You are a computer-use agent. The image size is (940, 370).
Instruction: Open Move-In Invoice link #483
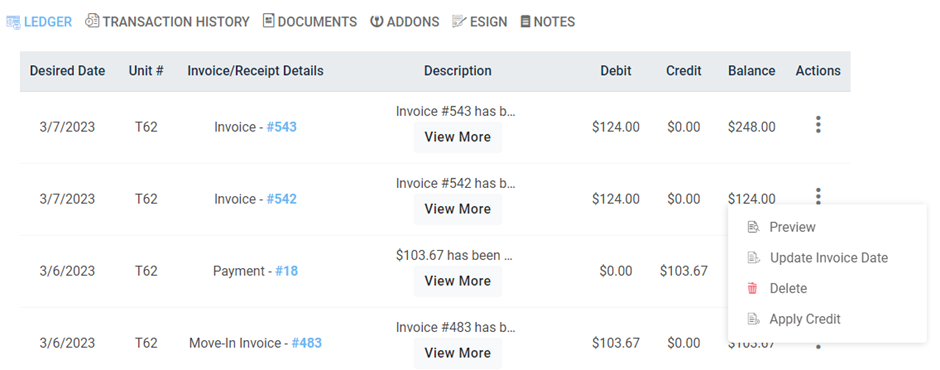[306, 343]
